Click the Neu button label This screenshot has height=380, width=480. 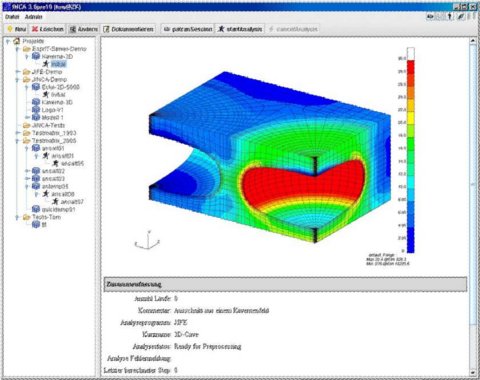tap(20, 29)
